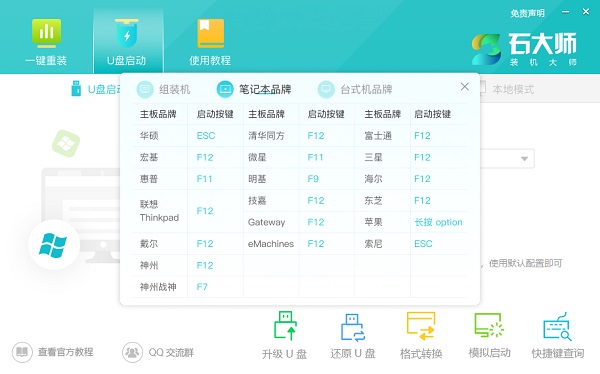Open the 免责声明 link

(x=527, y=13)
